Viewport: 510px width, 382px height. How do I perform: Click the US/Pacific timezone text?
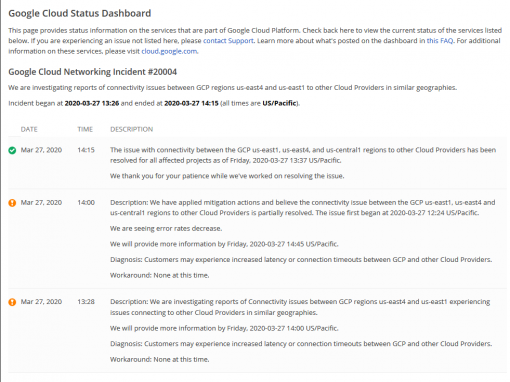click(x=279, y=103)
